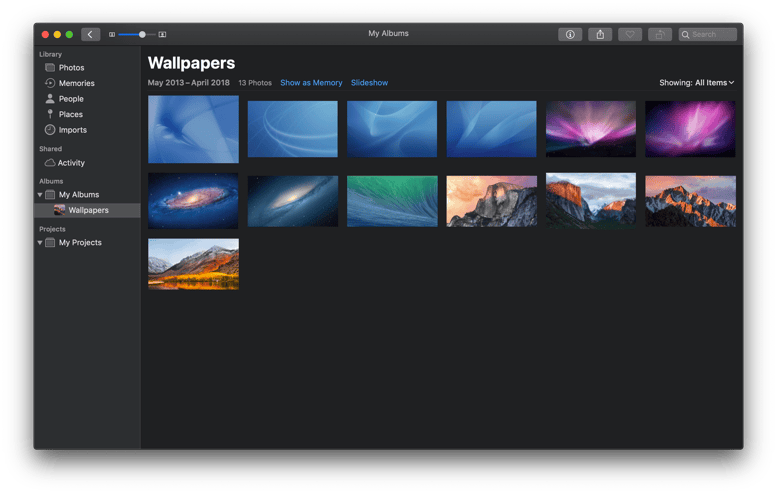Click the large-thumbnail zoom-in icon

(162, 35)
